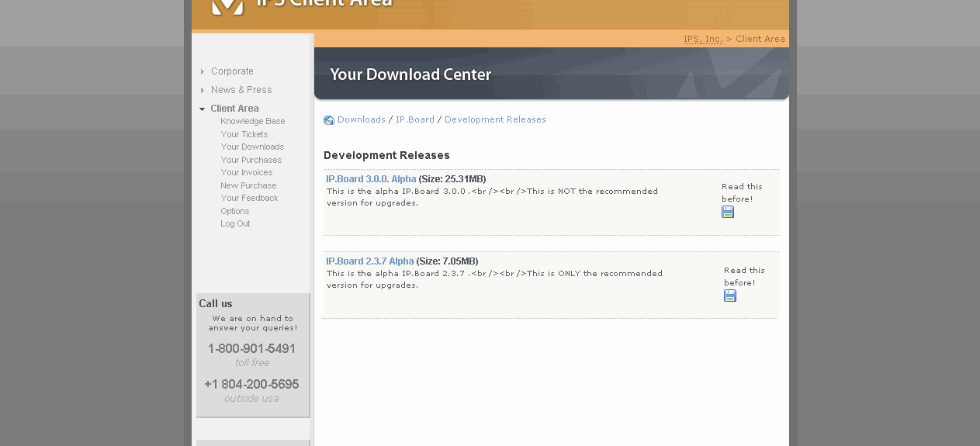The height and width of the screenshot is (446, 980).
Task: Click the Your Download Center heading
Action: 410,74
